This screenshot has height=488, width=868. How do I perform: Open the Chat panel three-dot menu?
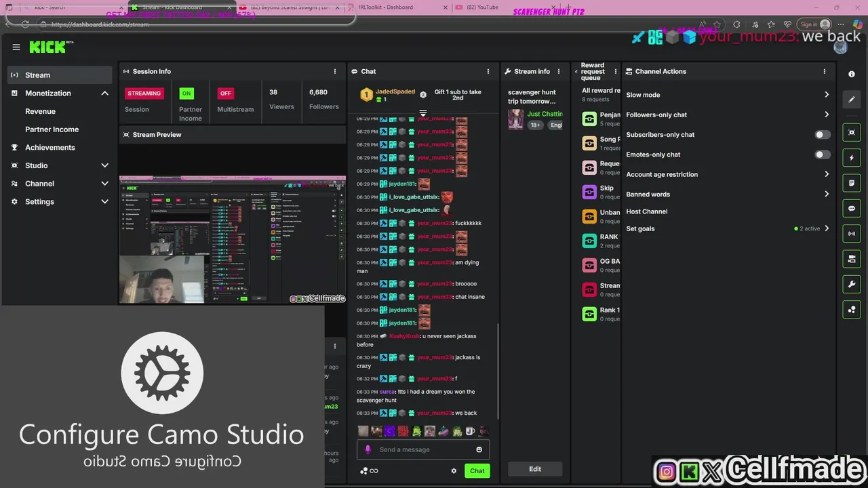(488, 71)
